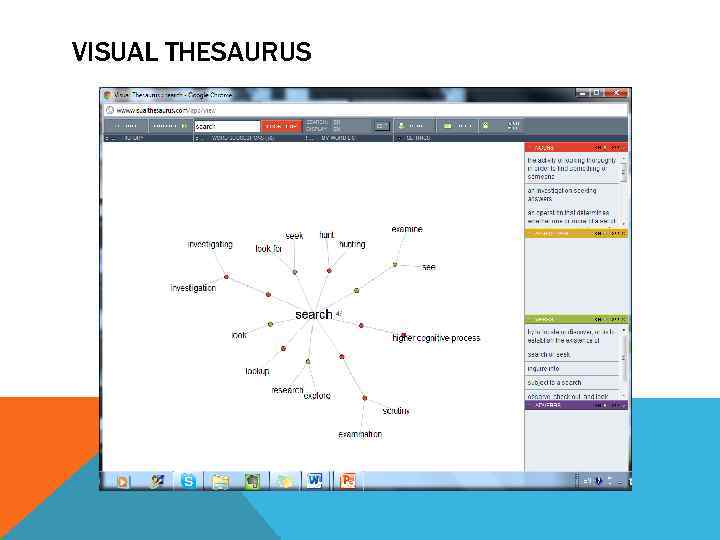Select the word "see" in the map
This screenshot has width=720, height=540.
(x=428, y=267)
